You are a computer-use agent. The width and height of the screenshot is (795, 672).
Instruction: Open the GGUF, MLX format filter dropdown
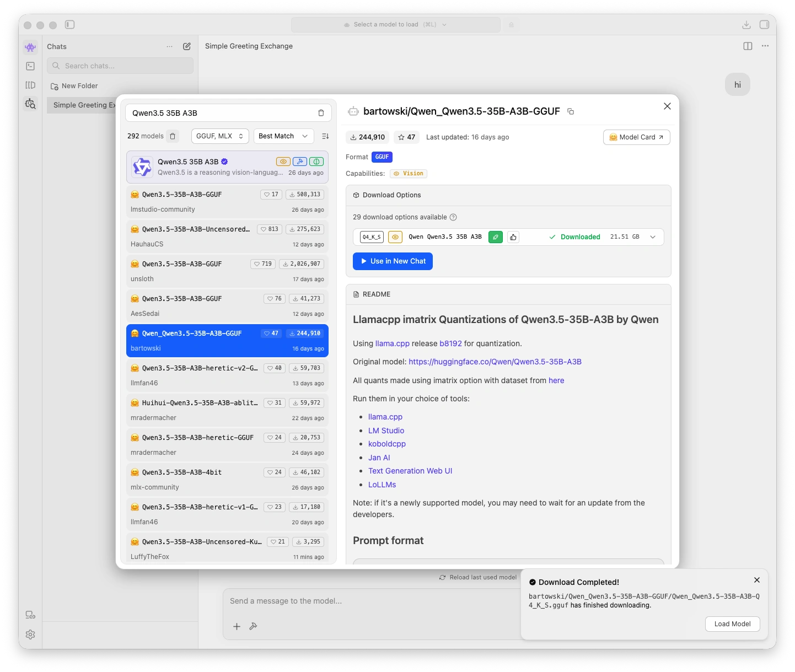tap(219, 136)
